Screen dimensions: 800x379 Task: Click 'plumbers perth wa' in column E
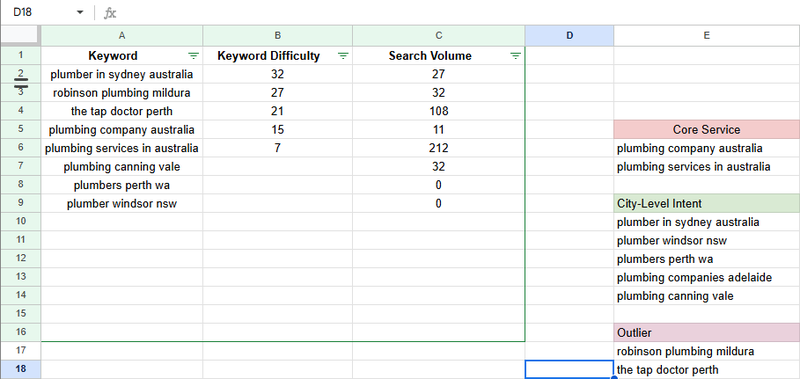pyautogui.click(x=707, y=259)
